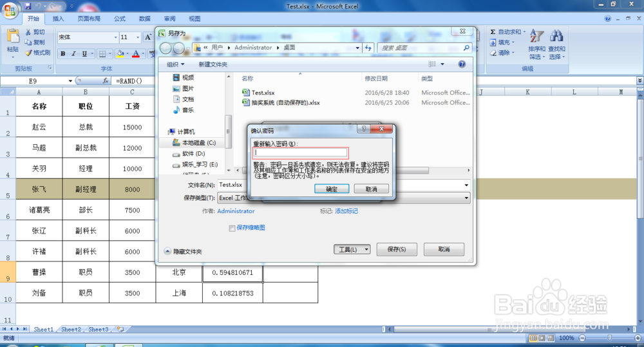This screenshot has width=644, height=347.
Task: Open the Name Box dropdown arrow
Action: click(x=71, y=81)
